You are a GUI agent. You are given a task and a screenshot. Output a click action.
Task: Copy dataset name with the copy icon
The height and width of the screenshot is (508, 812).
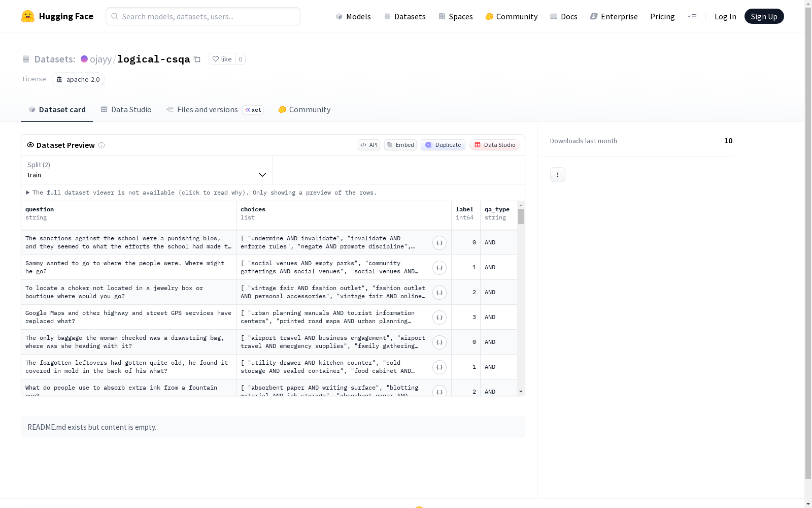click(x=197, y=59)
